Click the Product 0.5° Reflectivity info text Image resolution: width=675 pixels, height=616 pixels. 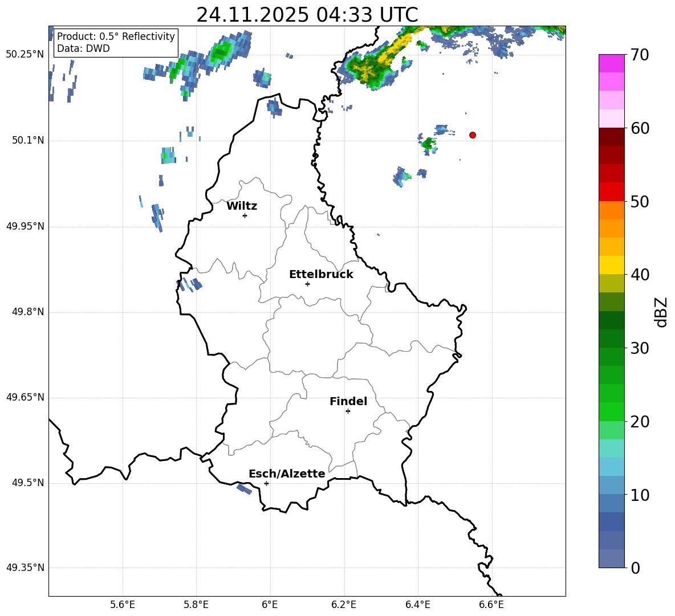click(x=116, y=37)
